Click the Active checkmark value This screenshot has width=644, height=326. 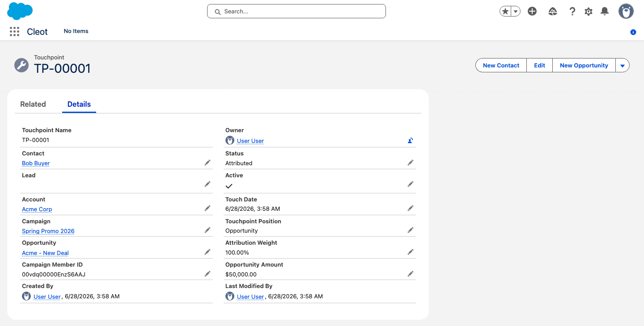coord(229,186)
